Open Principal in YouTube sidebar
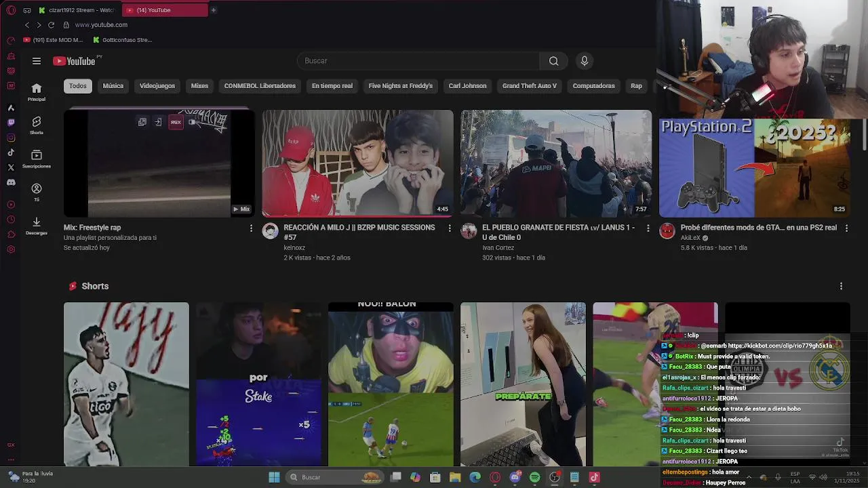This screenshot has height=488, width=868. point(37,92)
